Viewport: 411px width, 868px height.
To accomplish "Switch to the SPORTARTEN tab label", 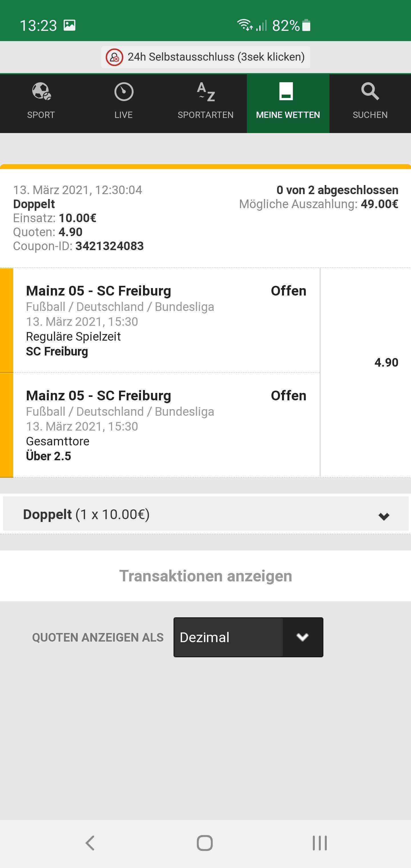I will pyautogui.click(x=205, y=115).
